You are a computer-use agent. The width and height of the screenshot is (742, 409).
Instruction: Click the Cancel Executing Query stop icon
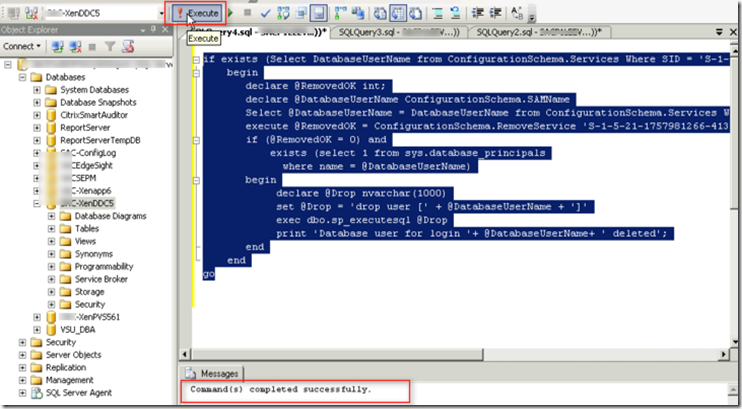[x=247, y=13]
